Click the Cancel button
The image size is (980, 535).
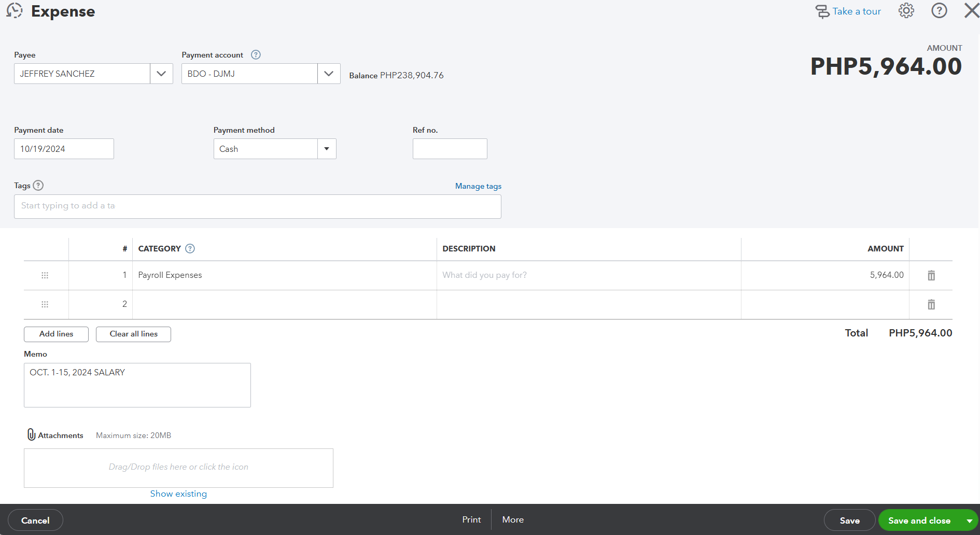click(x=35, y=520)
